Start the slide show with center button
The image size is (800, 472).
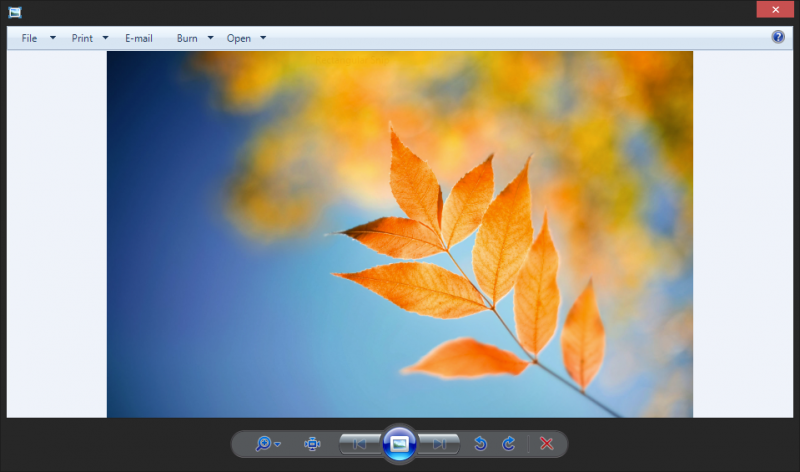click(399, 444)
